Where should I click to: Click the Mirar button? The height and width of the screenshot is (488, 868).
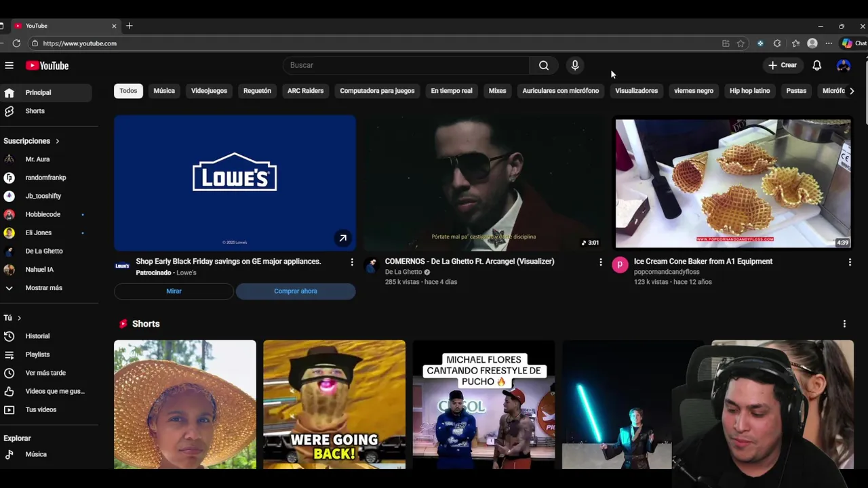click(174, 291)
